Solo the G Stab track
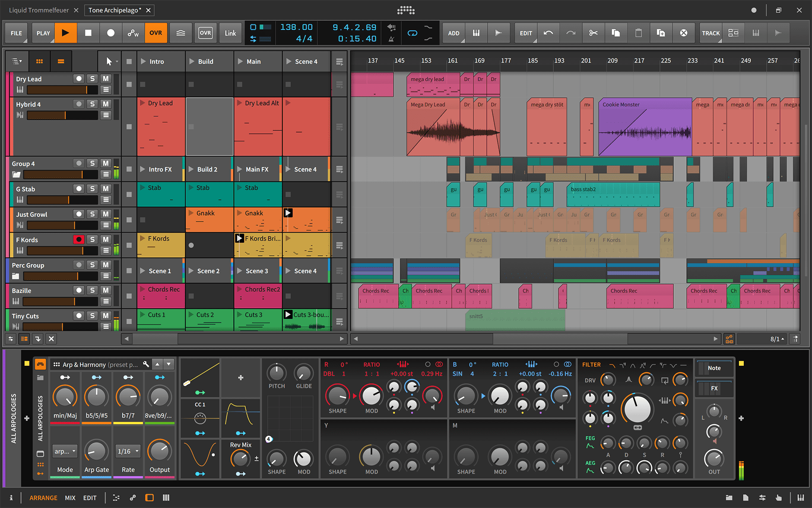The image size is (812, 508). (x=92, y=189)
